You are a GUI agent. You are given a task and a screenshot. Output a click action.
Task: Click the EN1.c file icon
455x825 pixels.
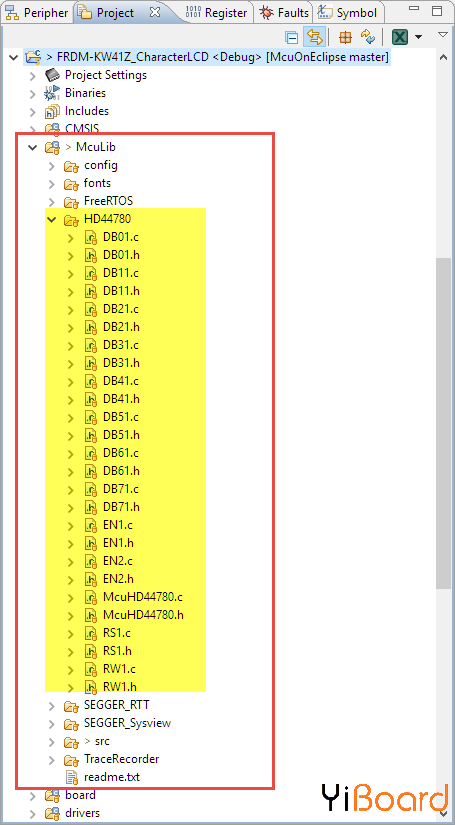click(90, 526)
